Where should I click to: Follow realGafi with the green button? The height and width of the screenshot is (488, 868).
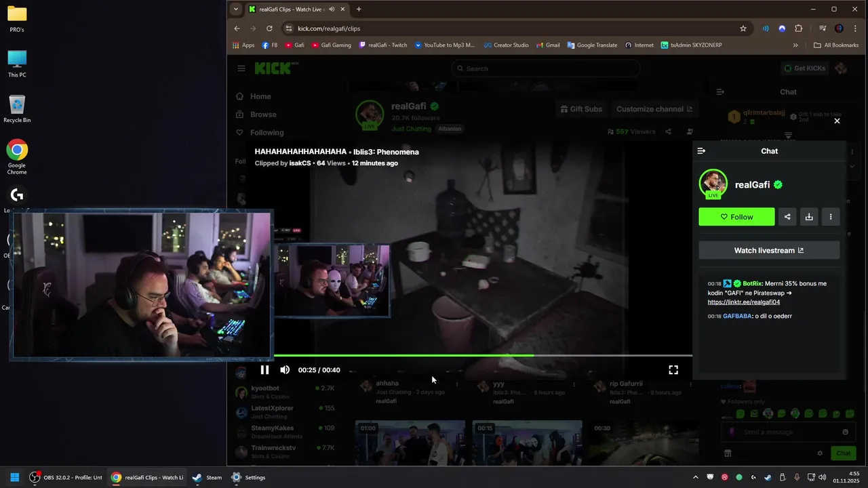(736, 217)
